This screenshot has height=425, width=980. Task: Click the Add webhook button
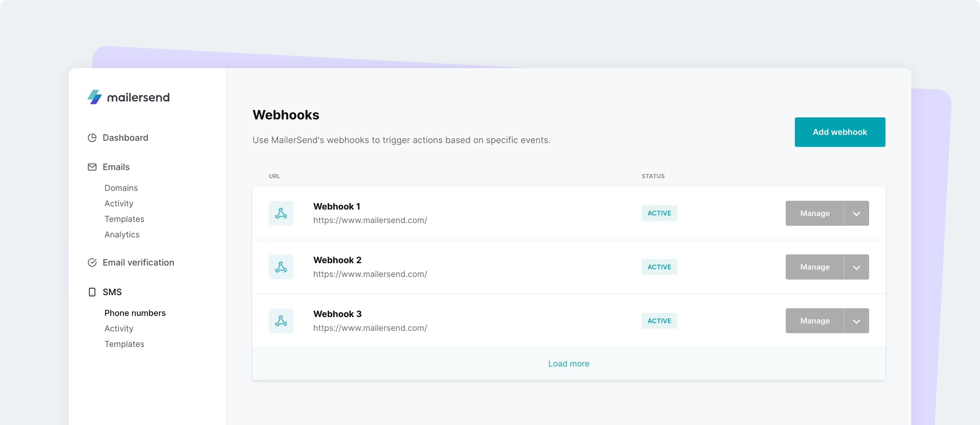click(x=839, y=132)
